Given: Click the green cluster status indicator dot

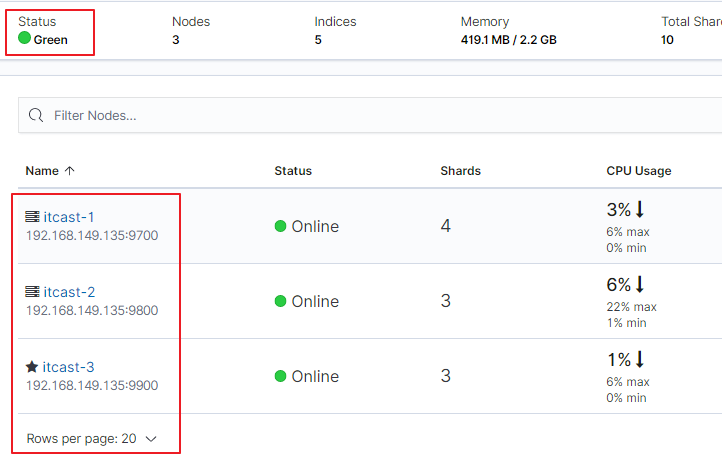Looking at the screenshot, I should point(25,39).
